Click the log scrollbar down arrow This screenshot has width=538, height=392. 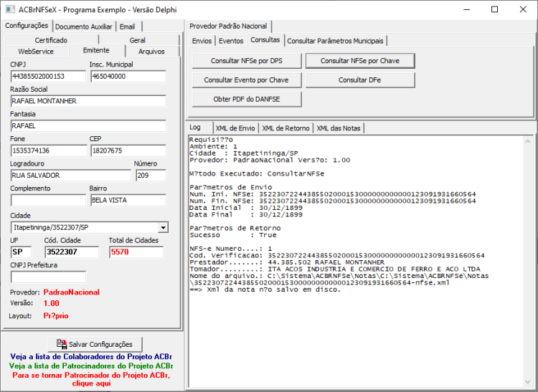pos(528,382)
